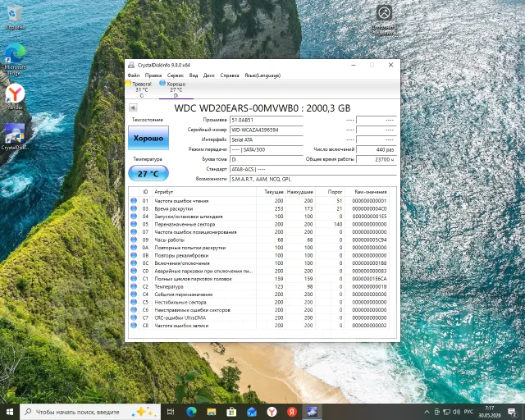Open Microsoft Edge desktop shortcut
This screenshot has width=525, height=420.
point(15,60)
